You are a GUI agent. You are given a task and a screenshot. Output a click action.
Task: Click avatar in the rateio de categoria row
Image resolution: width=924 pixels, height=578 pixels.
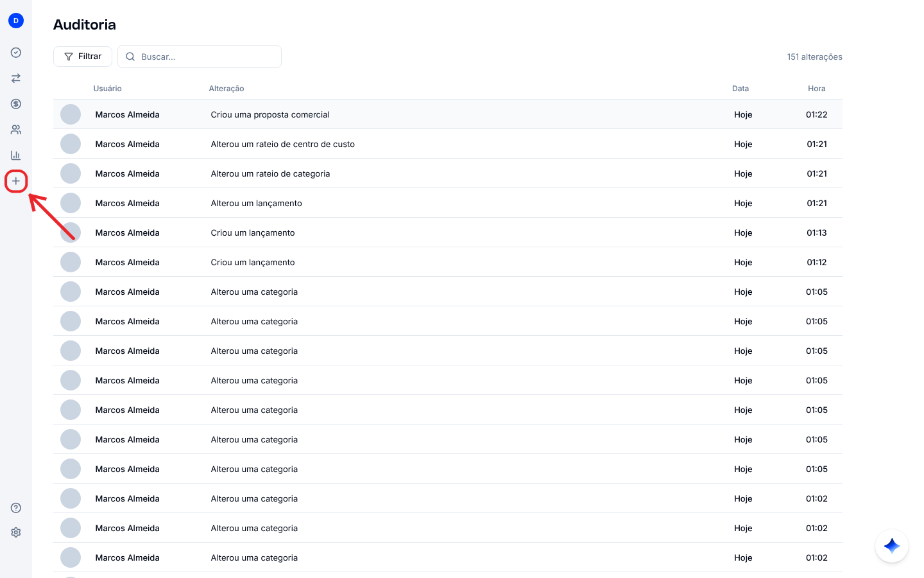click(71, 173)
